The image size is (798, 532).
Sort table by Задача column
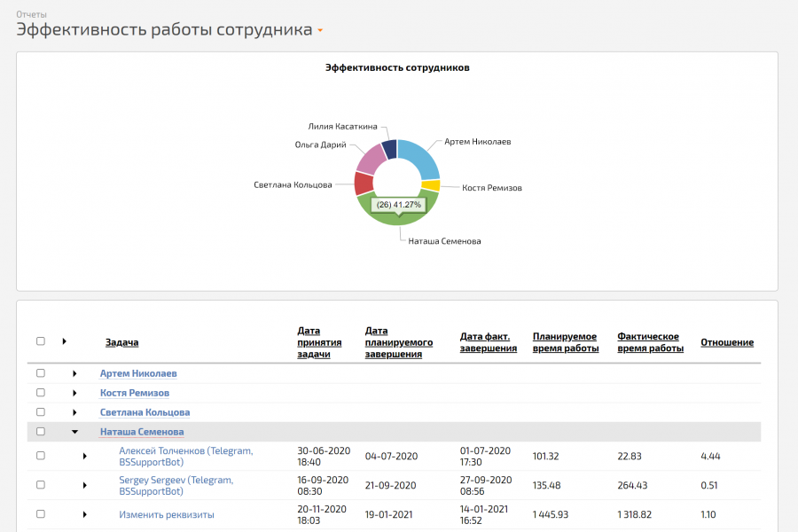121,342
